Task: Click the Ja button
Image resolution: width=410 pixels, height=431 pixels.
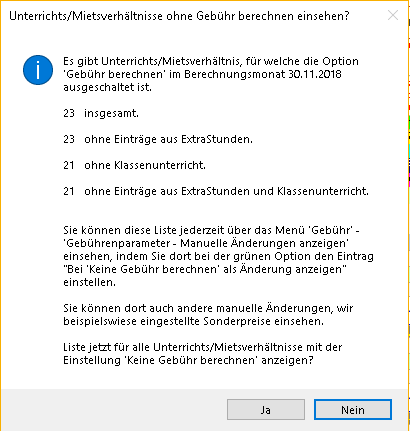Action: (x=266, y=410)
